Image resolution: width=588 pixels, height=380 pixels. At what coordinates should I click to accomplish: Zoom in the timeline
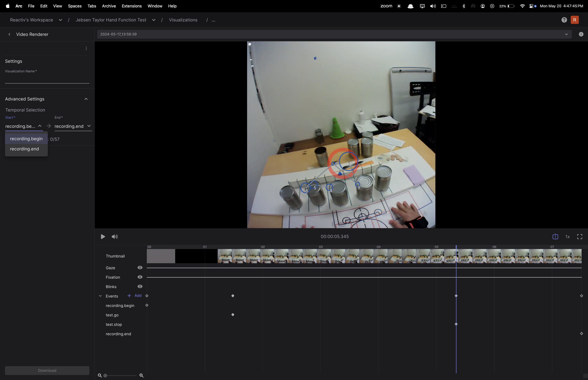point(141,375)
